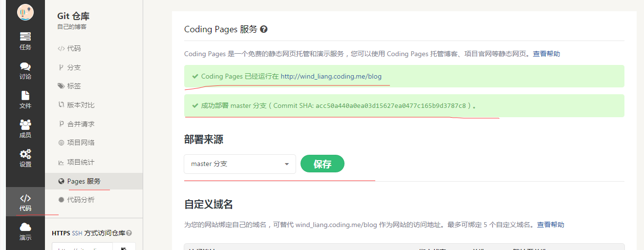Screen dimensions: 644x250
Task: Open the 演示 (Demo) cloud icon
Action: [25, 231]
